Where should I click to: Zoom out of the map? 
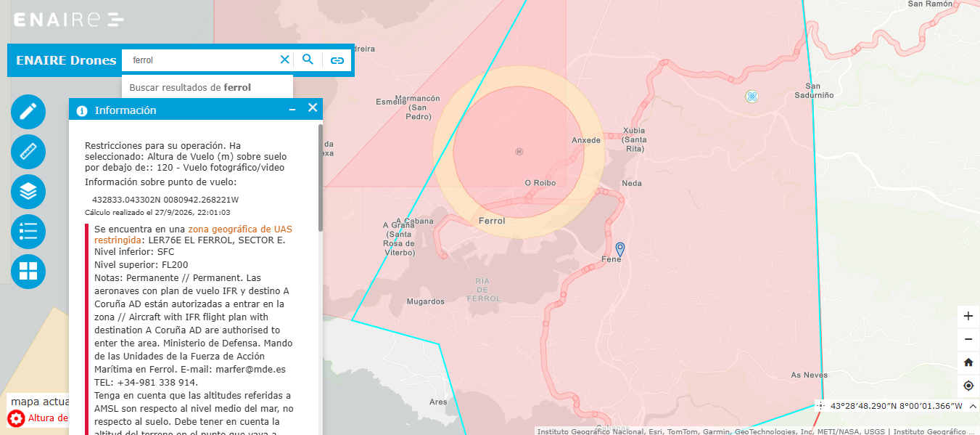968,339
